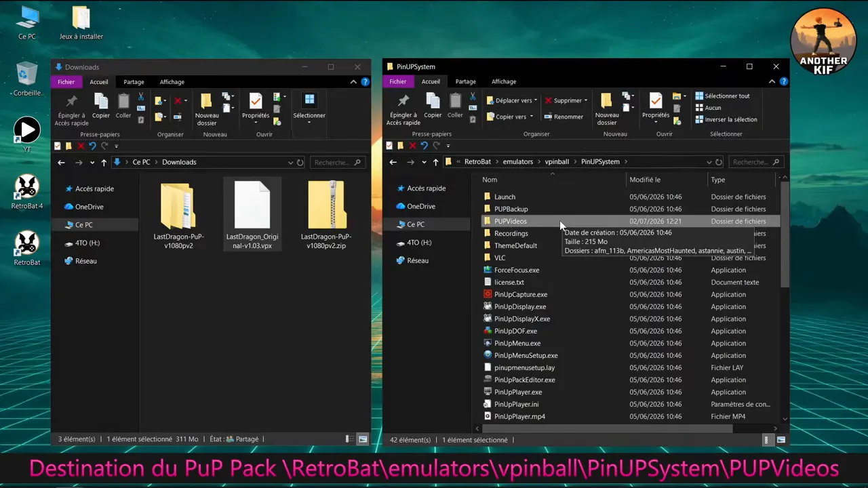Click Sélectionner tout in PinUPSystem ribbon
The width and height of the screenshot is (868, 488).
pos(722,96)
